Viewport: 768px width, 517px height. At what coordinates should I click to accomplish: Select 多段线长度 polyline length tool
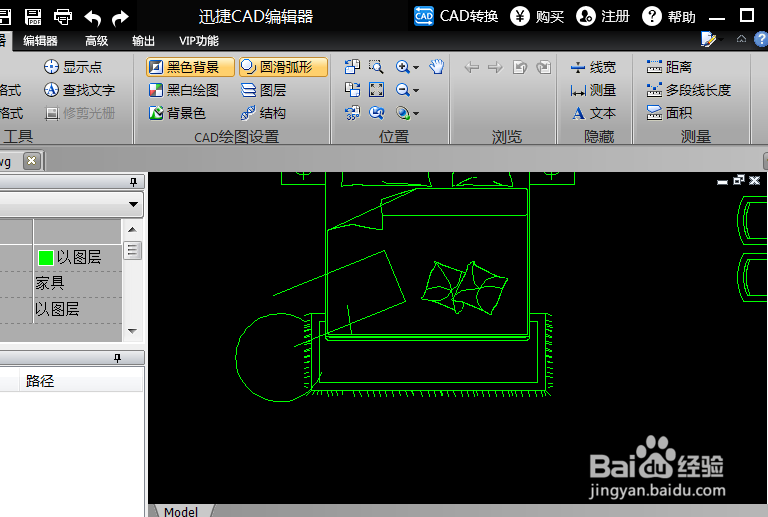(x=689, y=90)
